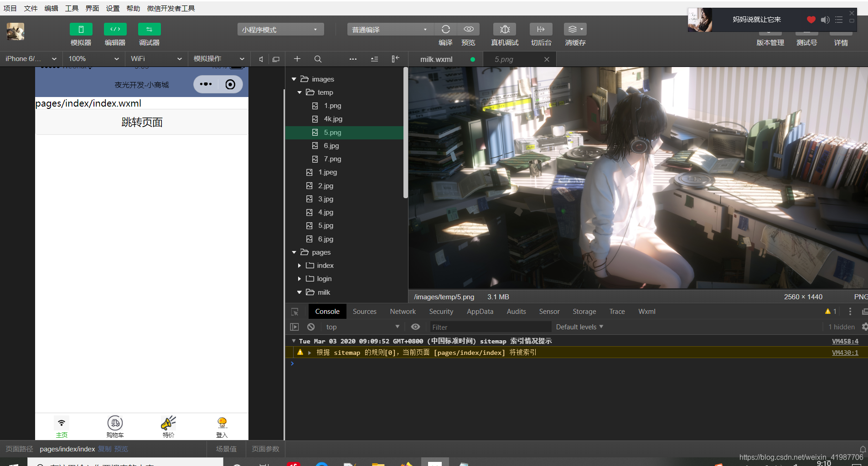Open the WiFi network dropdown
Viewport: 868px width, 466px height.
click(156, 59)
